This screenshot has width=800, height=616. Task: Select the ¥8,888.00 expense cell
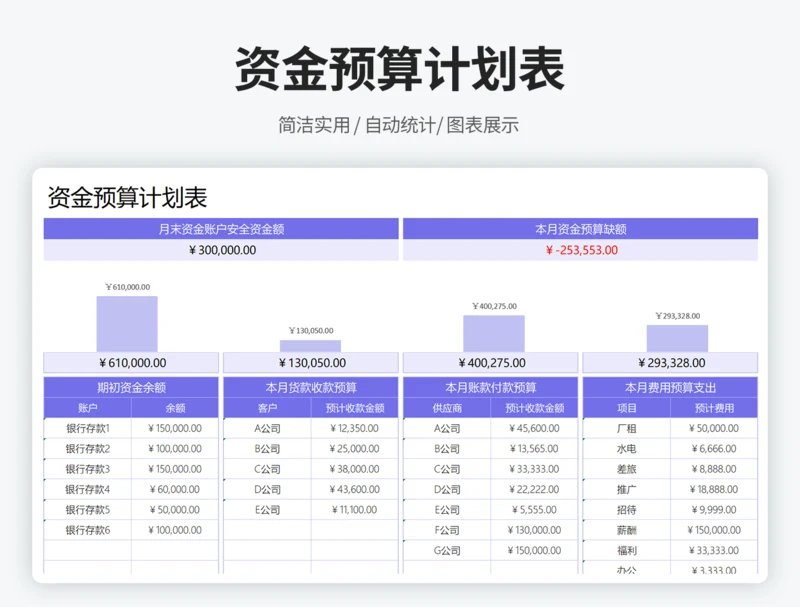click(x=714, y=469)
